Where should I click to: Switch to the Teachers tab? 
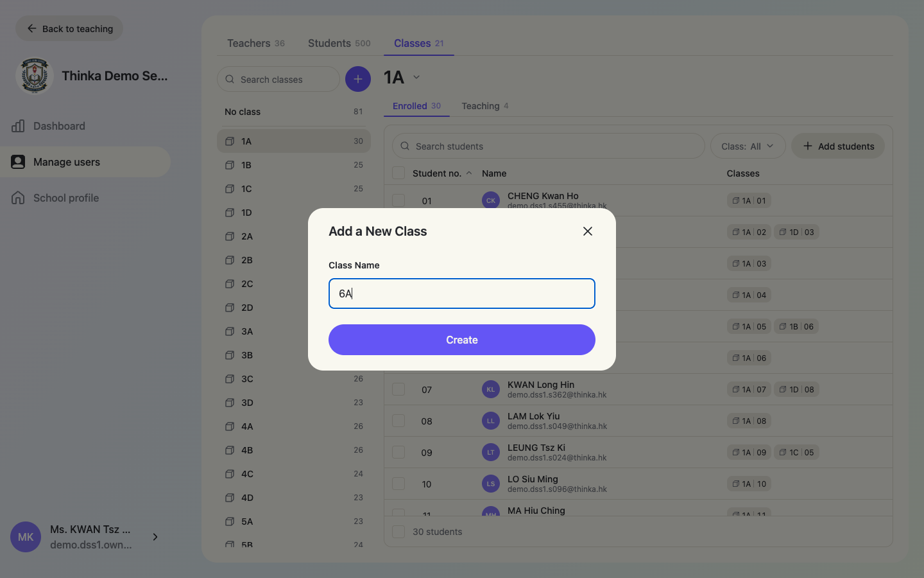pos(255,43)
